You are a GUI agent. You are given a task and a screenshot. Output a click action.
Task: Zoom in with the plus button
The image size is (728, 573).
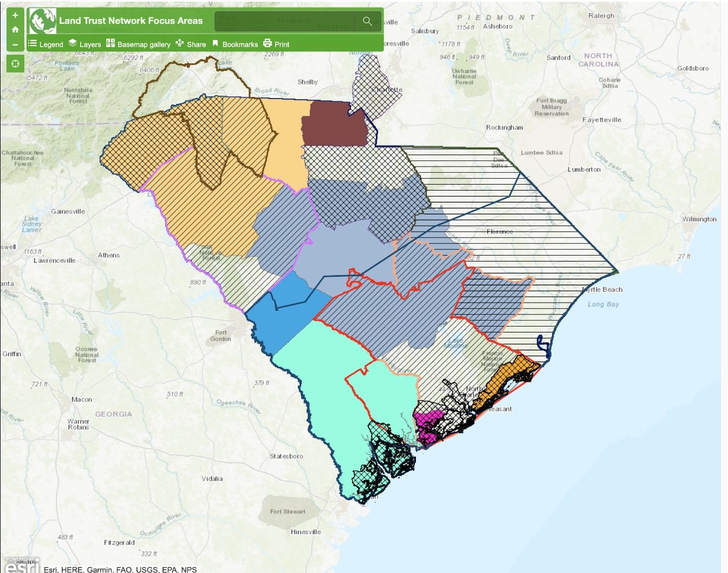pos(15,15)
